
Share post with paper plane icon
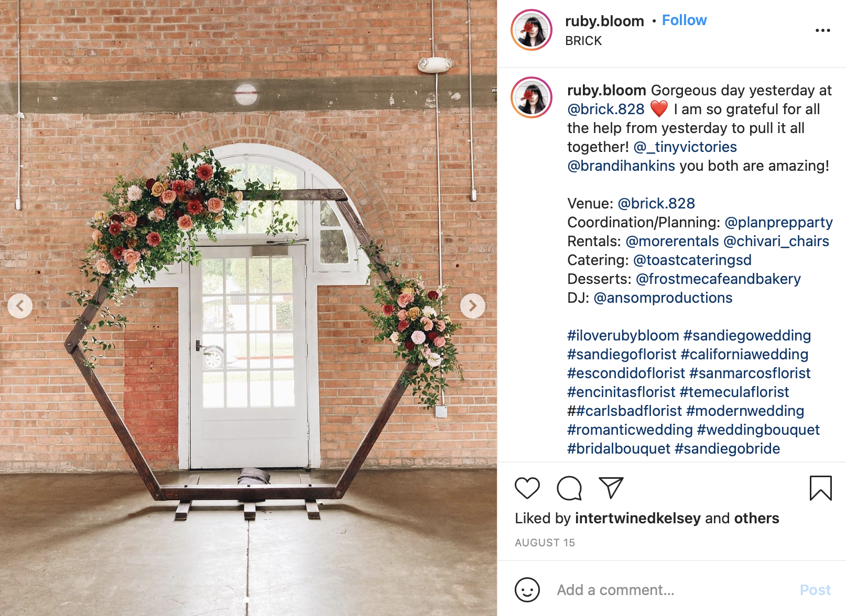(x=611, y=488)
